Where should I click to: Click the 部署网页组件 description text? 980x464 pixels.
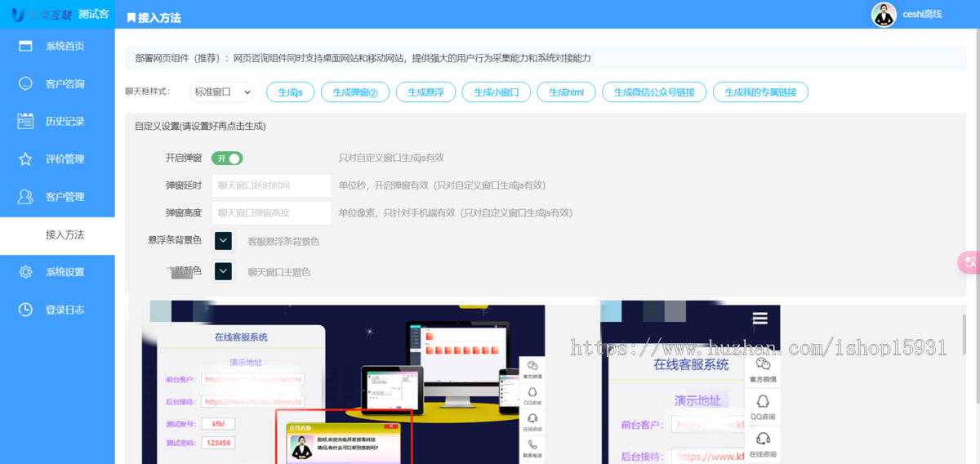point(363,58)
